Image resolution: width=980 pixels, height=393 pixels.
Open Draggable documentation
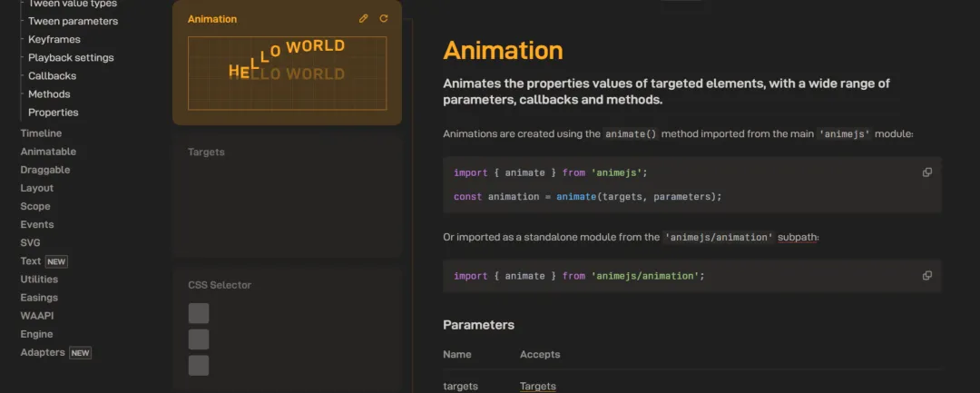(45, 170)
